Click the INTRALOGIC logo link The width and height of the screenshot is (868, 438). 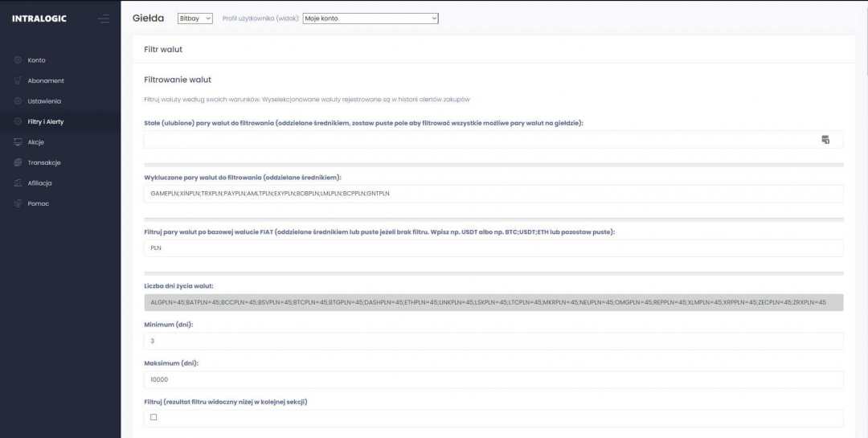pyautogui.click(x=39, y=18)
